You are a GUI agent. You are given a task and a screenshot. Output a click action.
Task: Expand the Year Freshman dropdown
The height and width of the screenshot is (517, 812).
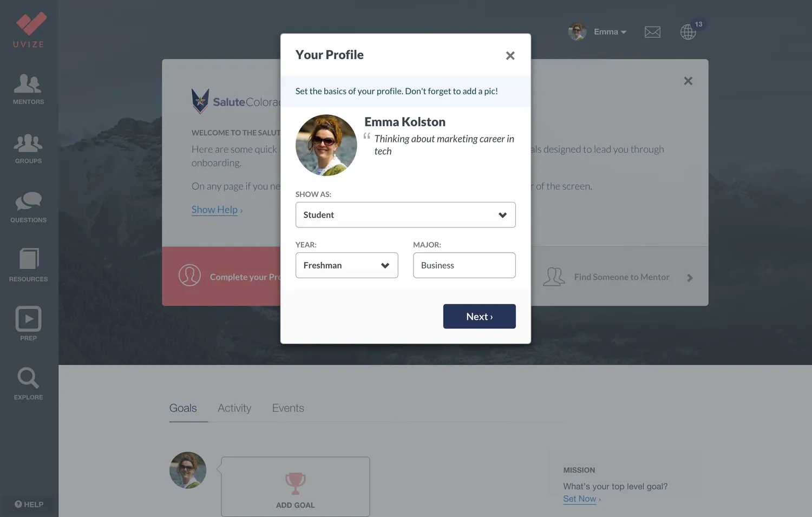347,265
